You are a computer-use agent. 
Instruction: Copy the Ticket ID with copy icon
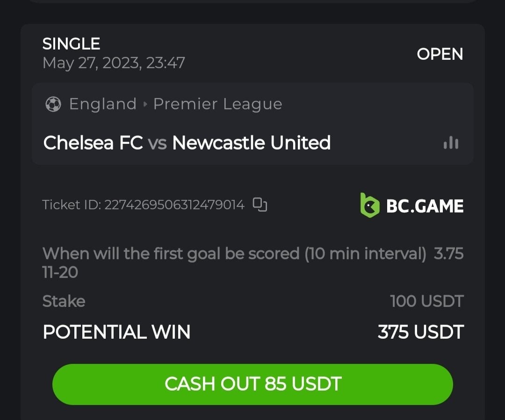click(260, 205)
